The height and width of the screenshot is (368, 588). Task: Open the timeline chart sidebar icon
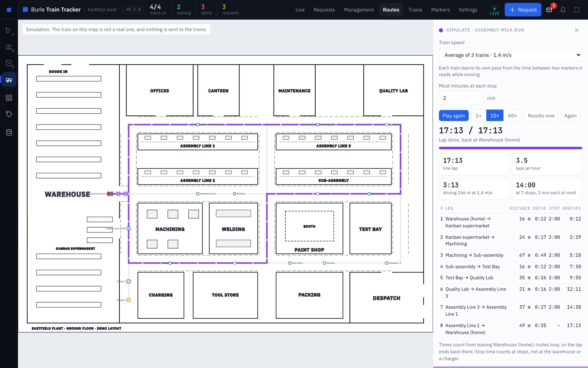[9, 31]
